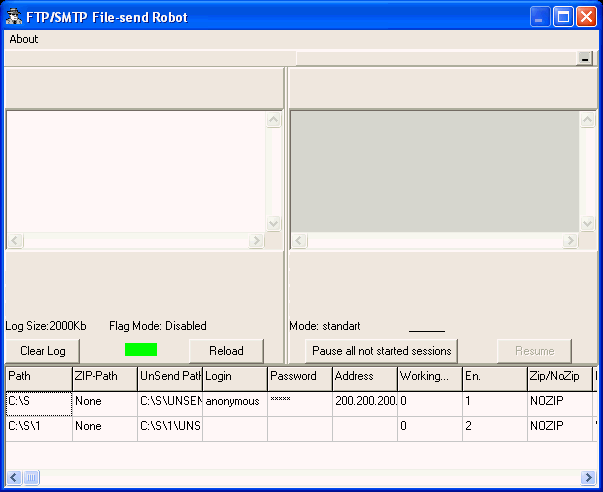Click left arrow of right pane horizontal scrollbar

click(297, 241)
